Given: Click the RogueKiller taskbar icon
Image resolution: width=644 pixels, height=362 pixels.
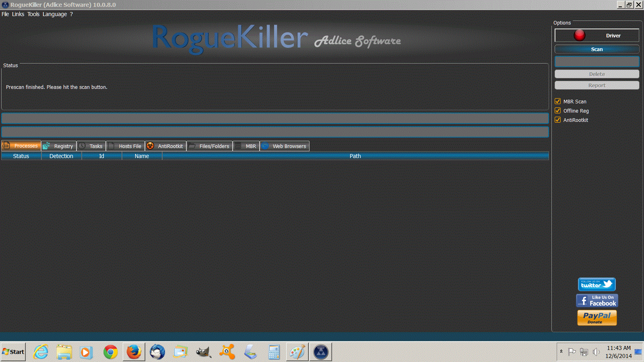Looking at the screenshot, I should pos(321,352).
